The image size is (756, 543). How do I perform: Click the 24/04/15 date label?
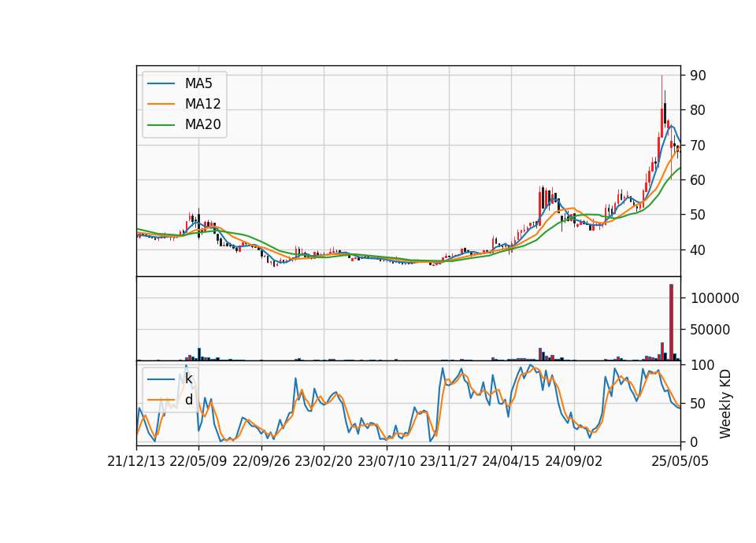[x=511, y=461]
